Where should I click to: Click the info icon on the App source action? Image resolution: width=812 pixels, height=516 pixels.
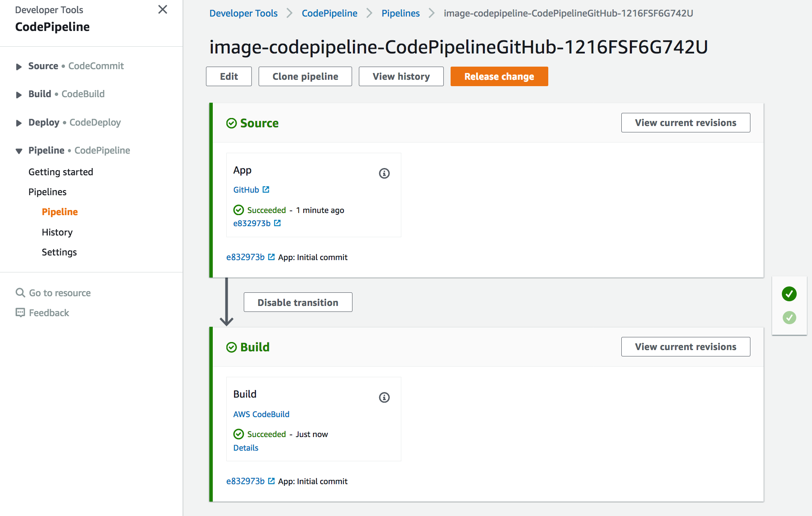[x=384, y=173]
